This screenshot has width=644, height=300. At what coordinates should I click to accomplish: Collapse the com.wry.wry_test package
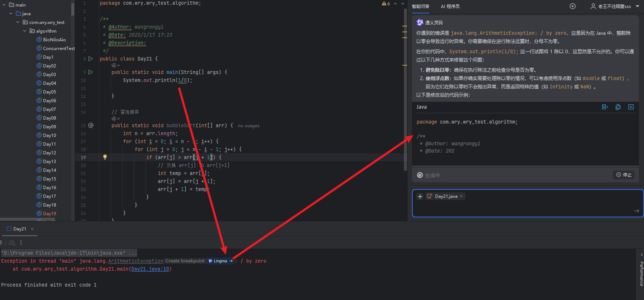coord(18,22)
